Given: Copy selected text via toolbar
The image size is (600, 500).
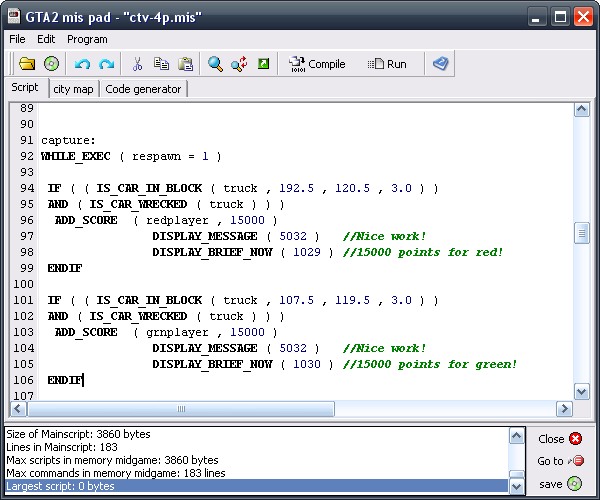Looking at the screenshot, I should tap(161, 64).
